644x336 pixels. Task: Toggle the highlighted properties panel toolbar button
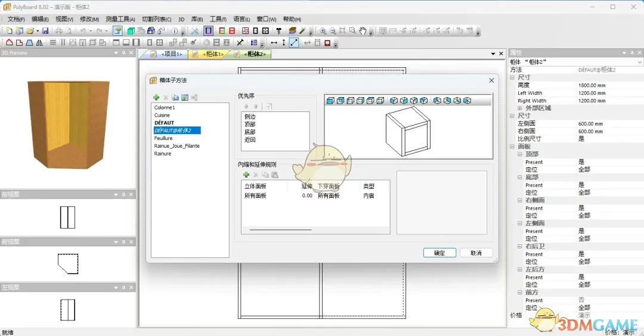pyautogui.click(x=117, y=31)
